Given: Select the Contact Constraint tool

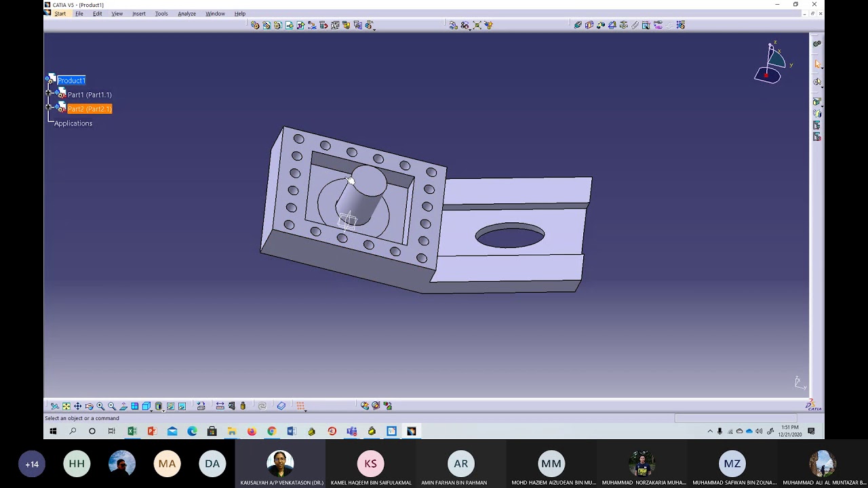Looking at the screenshot, I should tap(589, 25).
